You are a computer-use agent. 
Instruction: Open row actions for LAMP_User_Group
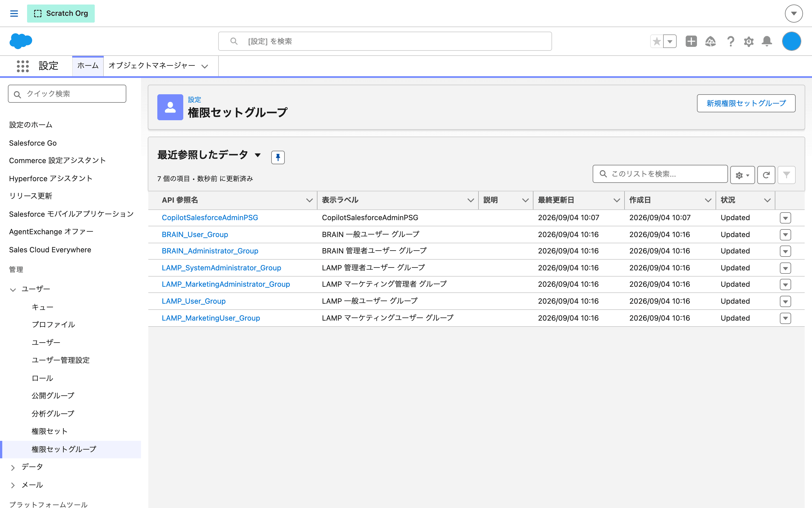pos(785,301)
